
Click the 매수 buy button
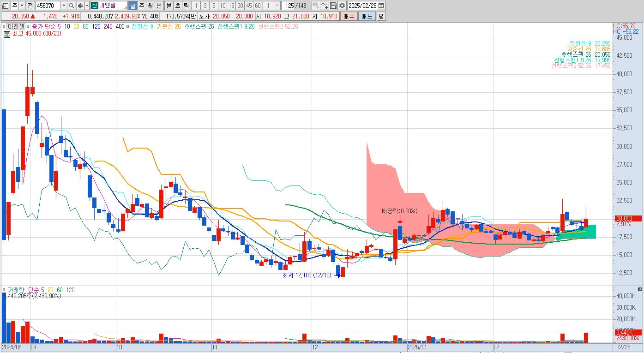[349, 16]
